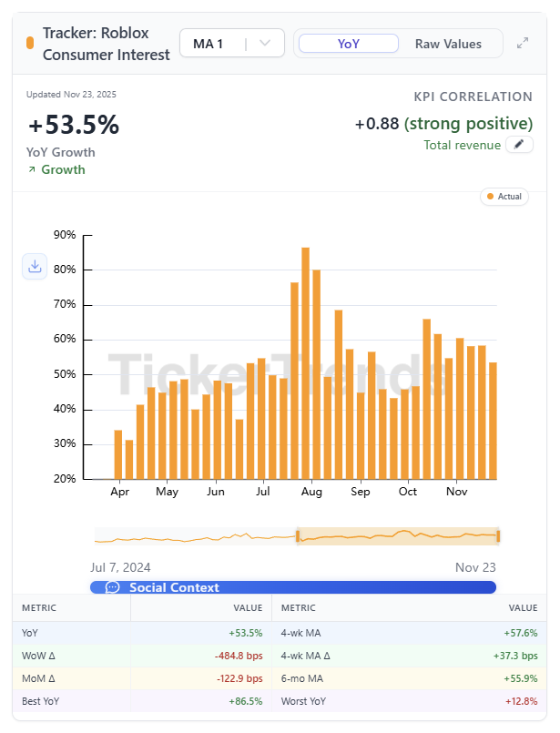Viewport: 560px width, 733px height.
Task: Toggle the Actual series legend
Action: 504,197
